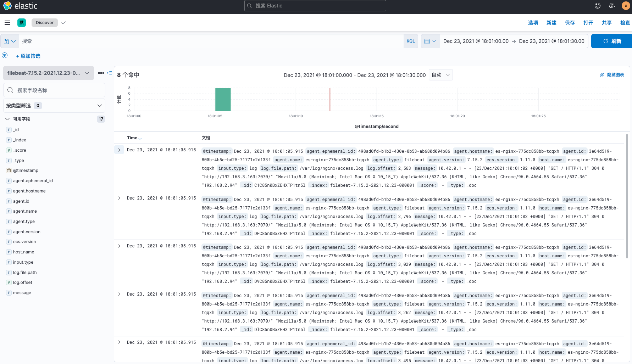Open the user avatar menu
Viewport: 632px width, 364px height.
[x=626, y=6]
